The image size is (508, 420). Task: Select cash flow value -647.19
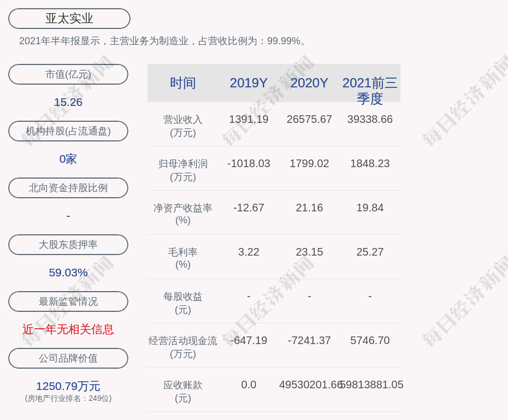click(x=249, y=340)
